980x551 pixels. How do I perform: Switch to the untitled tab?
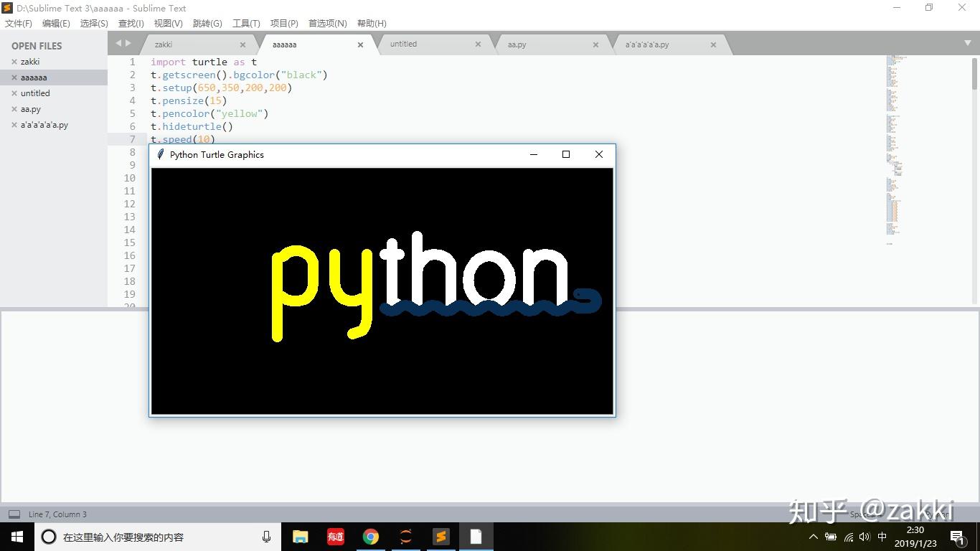coord(403,44)
